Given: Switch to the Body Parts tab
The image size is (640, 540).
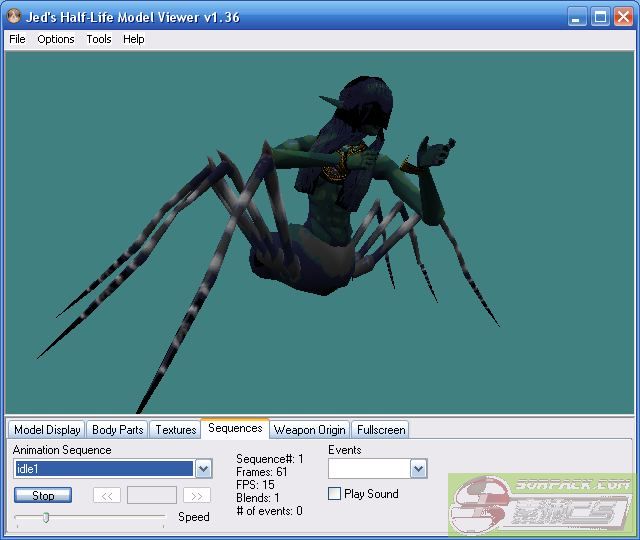Looking at the screenshot, I should pyautogui.click(x=117, y=430).
